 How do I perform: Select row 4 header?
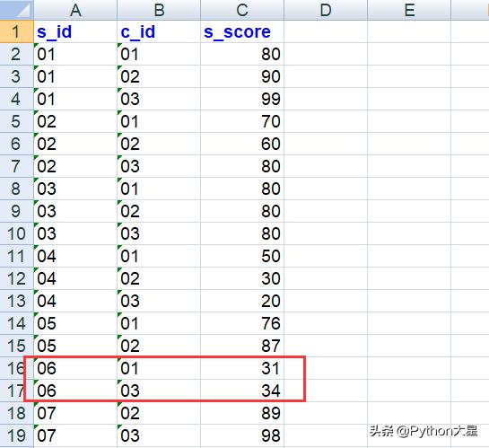pos(16,99)
